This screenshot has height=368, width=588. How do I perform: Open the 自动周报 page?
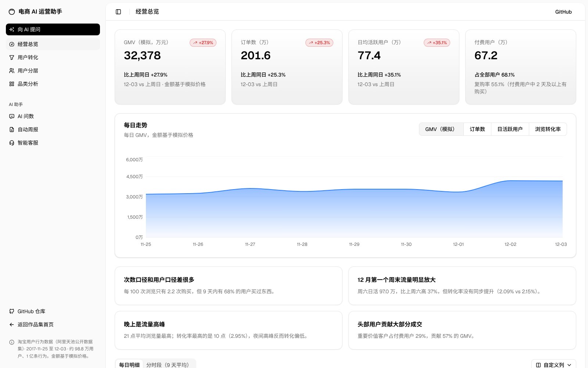point(53,130)
